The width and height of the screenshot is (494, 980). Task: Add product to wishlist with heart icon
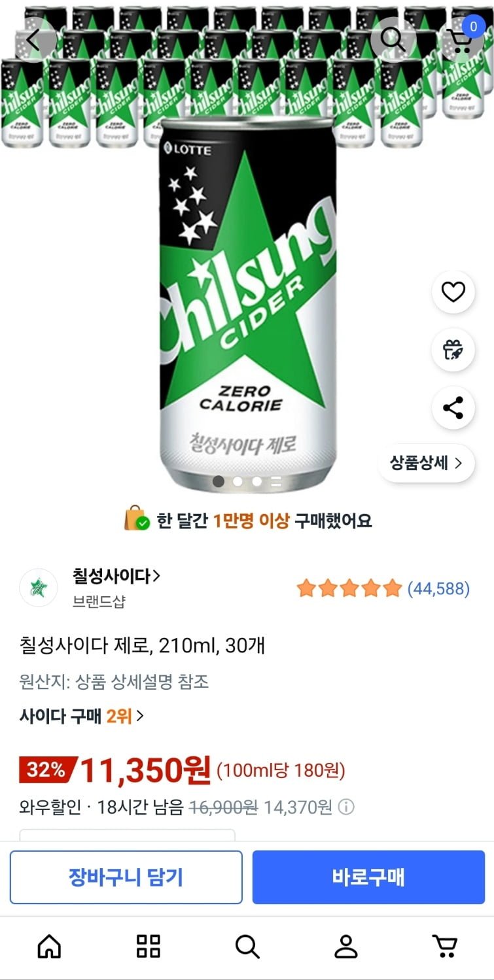(453, 292)
